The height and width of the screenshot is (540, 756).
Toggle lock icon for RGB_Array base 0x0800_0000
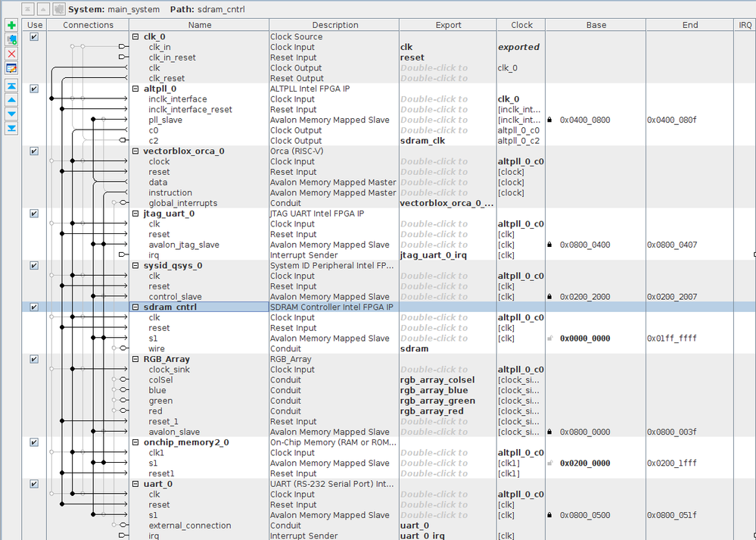549,432
